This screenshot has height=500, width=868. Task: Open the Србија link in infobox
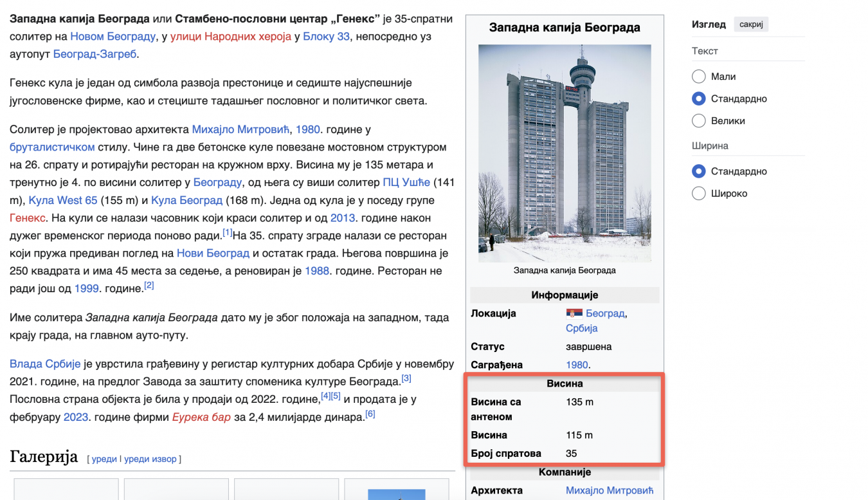[x=581, y=328]
